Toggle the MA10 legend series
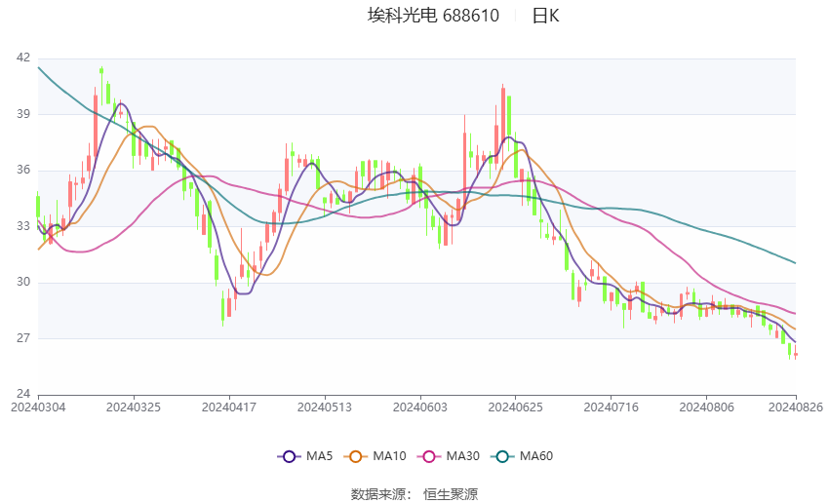This screenshot has width=829, height=504. click(x=375, y=456)
